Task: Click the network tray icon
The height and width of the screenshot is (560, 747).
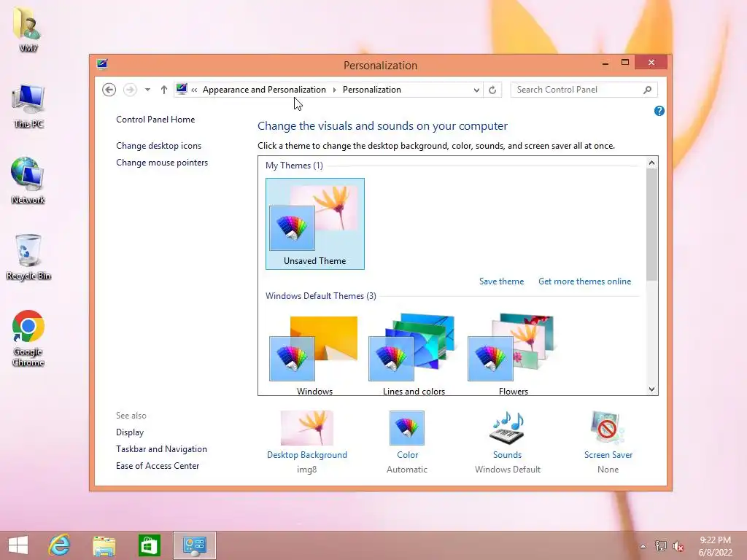Action: coord(661,546)
